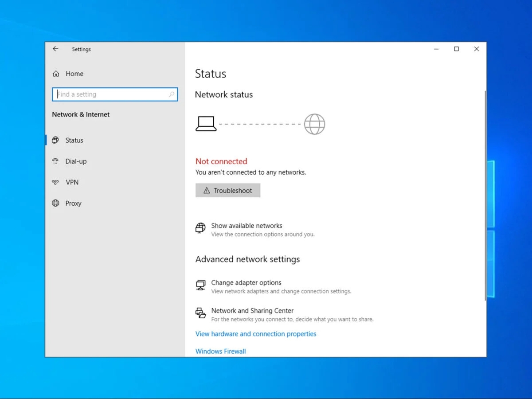The height and width of the screenshot is (399, 532).
Task: Click the VPN connection icon
Action: point(55,182)
